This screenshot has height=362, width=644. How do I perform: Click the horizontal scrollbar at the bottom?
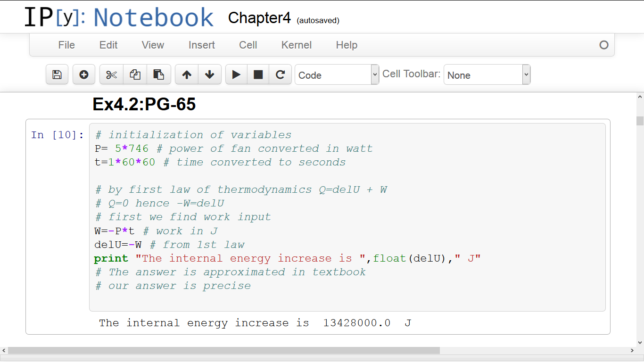click(224, 351)
